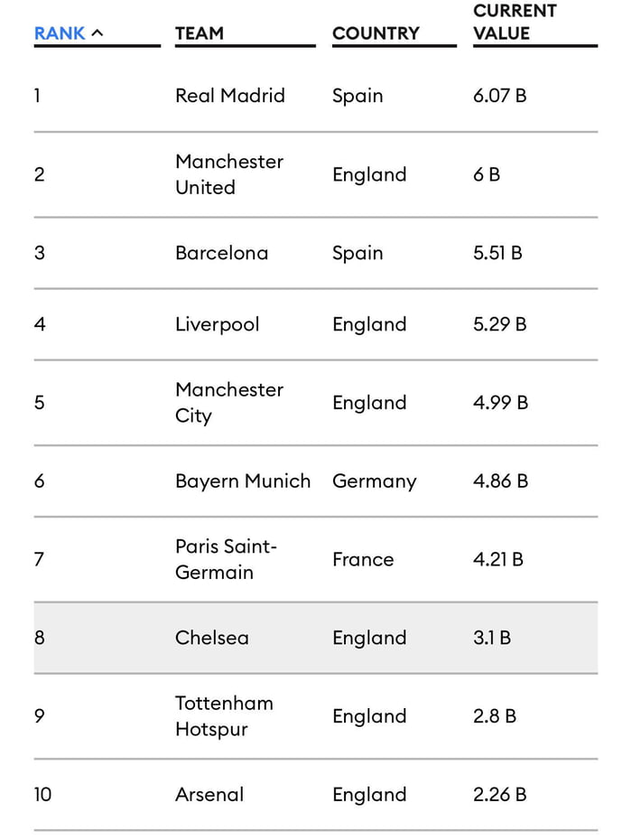
Task: Open the Bayern Munich entry
Action: coord(243,481)
